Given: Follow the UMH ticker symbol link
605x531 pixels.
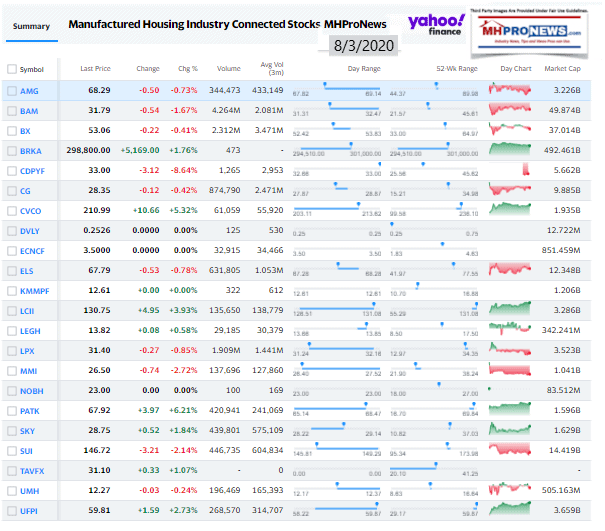Looking at the screenshot, I should 29,490.
